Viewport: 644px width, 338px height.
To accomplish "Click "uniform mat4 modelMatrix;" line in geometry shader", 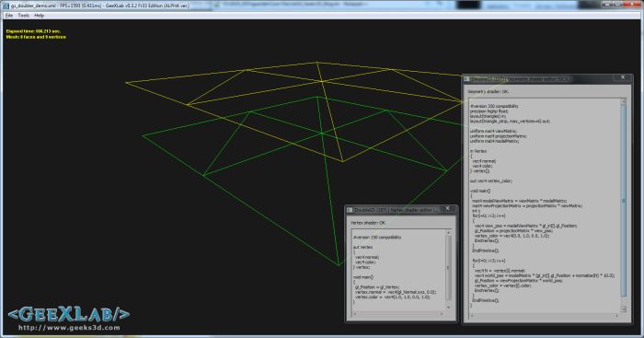I will pyautogui.click(x=495, y=141).
